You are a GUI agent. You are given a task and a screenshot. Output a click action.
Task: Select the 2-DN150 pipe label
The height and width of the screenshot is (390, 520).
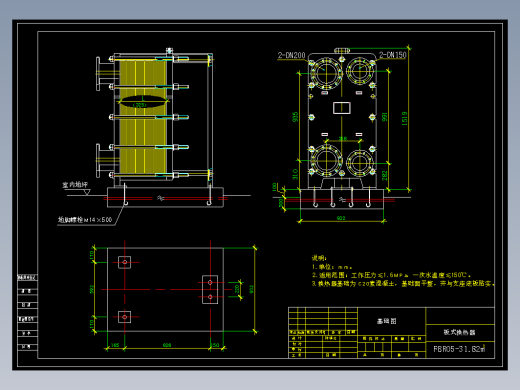(x=393, y=55)
